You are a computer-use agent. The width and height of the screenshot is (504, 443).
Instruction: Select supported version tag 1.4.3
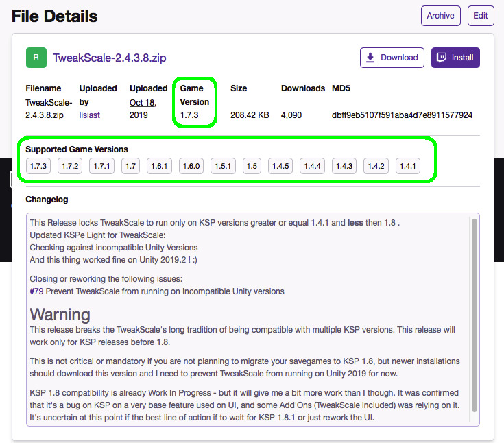pyautogui.click(x=344, y=166)
